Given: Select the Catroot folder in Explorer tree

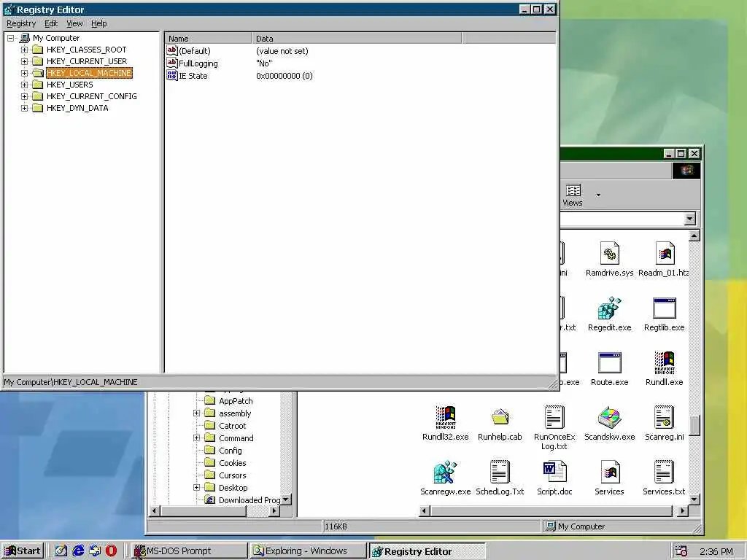Looking at the screenshot, I should (233, 426).
